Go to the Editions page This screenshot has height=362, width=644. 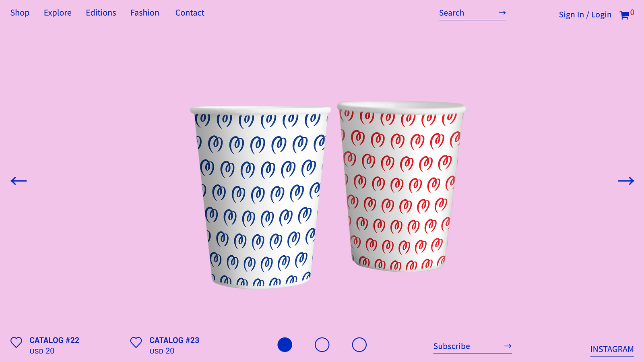pyautogui.click(x=101, y=13)
